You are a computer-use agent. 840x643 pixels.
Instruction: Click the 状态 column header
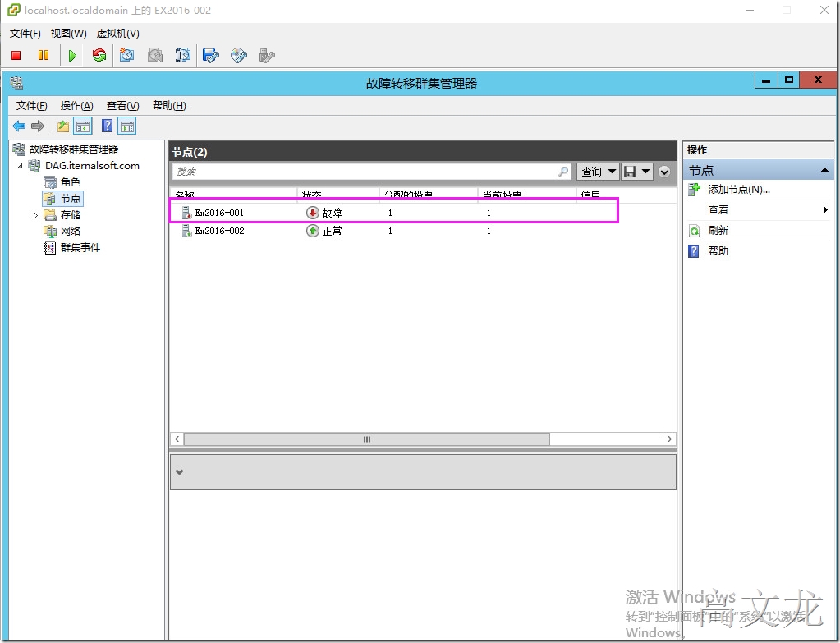coord(338,195)
